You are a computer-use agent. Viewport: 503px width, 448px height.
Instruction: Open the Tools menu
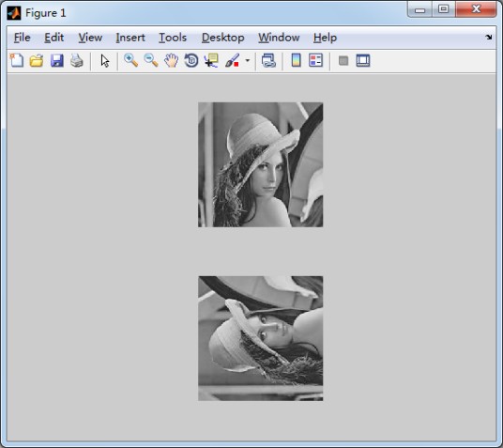[x=173, y=38]
